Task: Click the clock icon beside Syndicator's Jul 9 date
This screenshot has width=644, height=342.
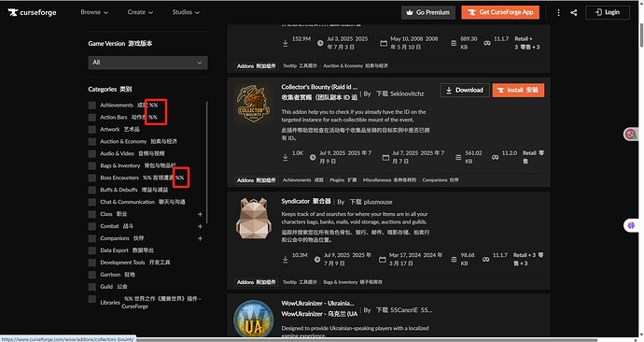Action: point(317,260)
